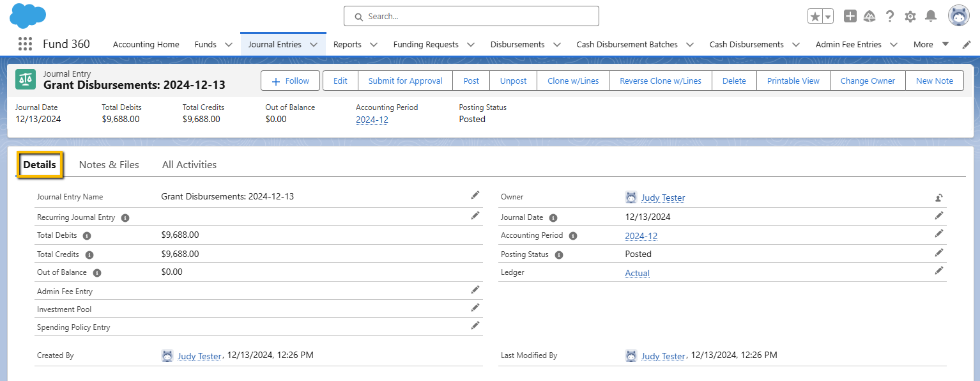Image resolution: width=980 pixels, height=381 pixels.
Task: Click into the global Search field
Action: [471, 16]
